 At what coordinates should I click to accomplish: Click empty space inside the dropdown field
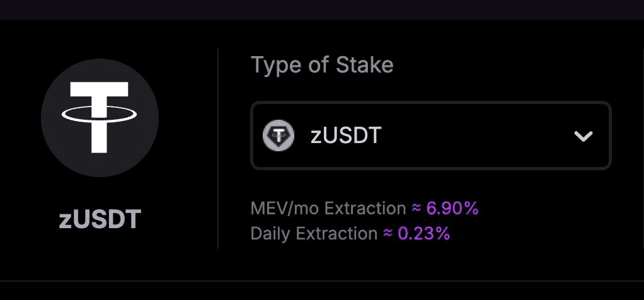(476, 136)
